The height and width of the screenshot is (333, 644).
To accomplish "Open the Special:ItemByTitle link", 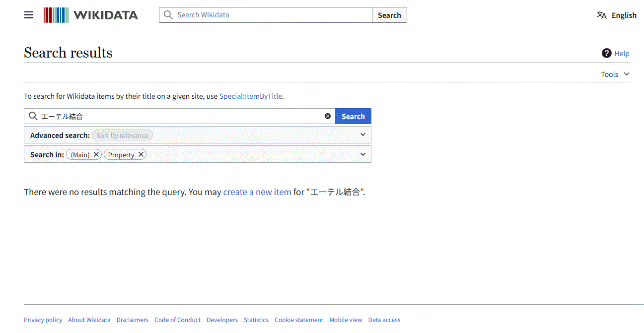I will point(250,96).
